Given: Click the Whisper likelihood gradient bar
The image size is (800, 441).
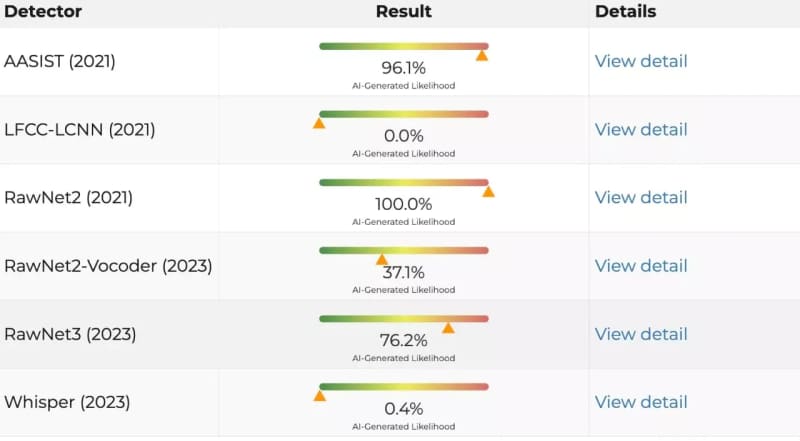Looking at the screenshot, I should click(403, 386).
